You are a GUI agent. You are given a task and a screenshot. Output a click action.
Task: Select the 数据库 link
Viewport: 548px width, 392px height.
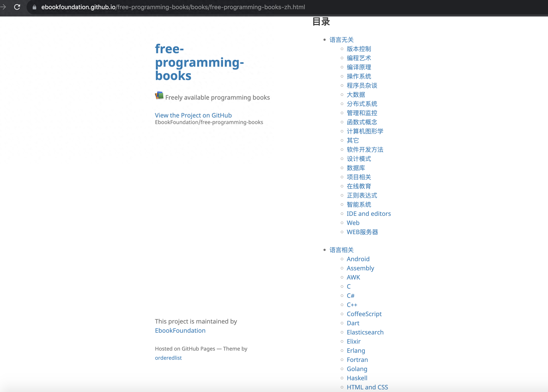[356, 168]
